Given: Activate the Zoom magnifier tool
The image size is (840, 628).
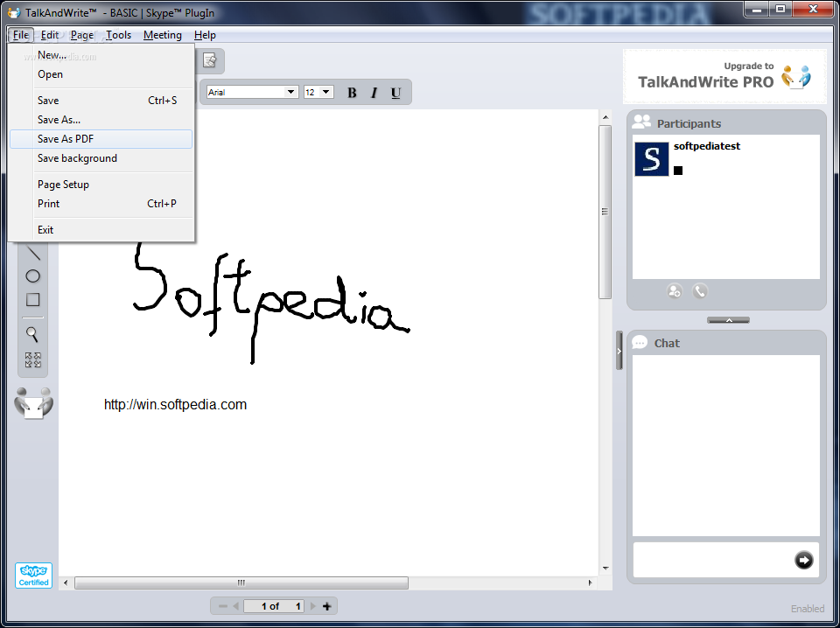Looking at the screenshot, I should [x=32, y=334].
